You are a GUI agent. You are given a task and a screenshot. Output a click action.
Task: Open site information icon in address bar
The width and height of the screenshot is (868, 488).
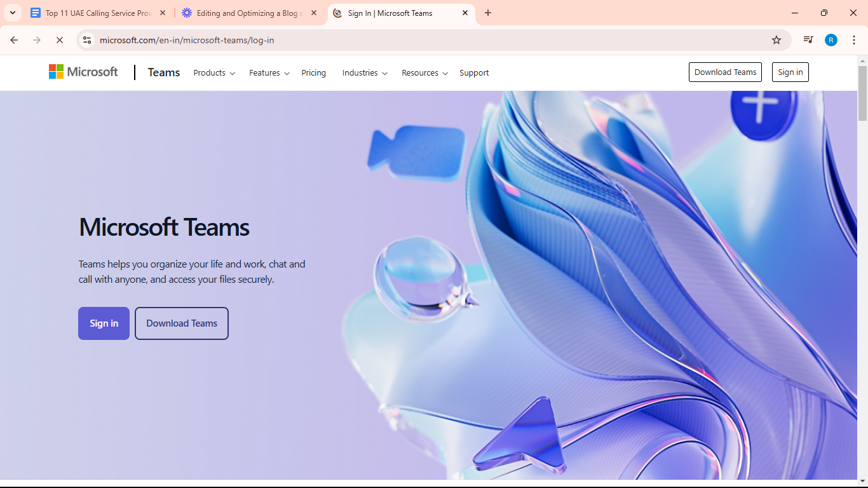pyautogui.click(x=87, y=40)
